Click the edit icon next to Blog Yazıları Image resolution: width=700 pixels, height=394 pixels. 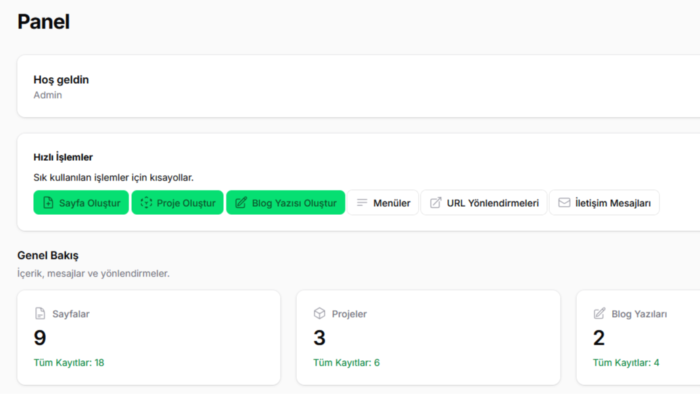coord(599,313)
